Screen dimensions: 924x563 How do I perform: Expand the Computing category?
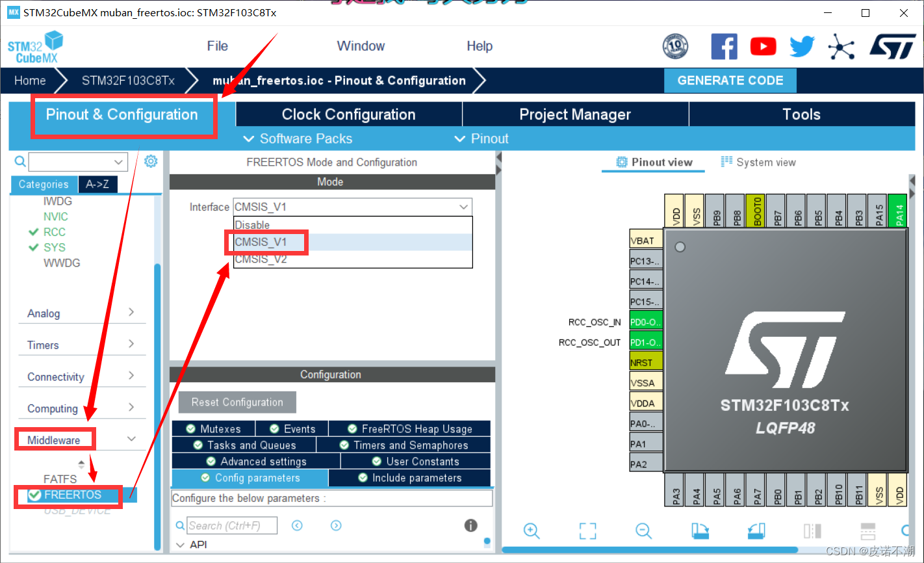[81, 408]
